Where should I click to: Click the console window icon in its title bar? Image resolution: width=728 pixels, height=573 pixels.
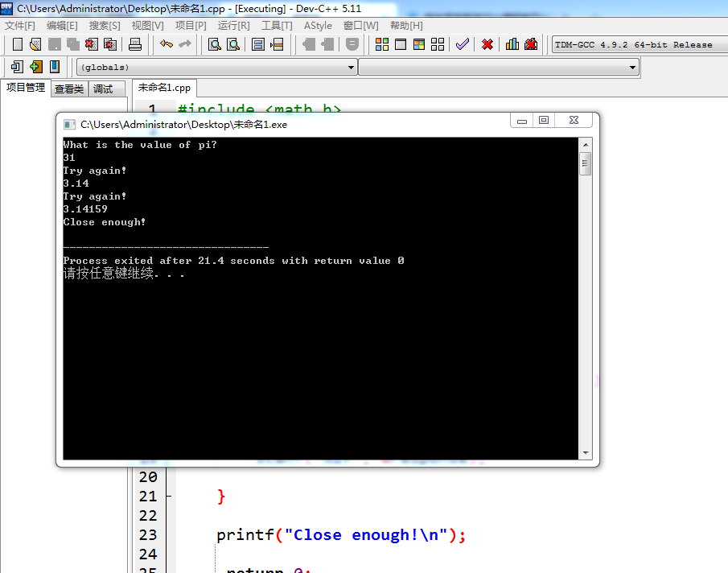(70, 125)
